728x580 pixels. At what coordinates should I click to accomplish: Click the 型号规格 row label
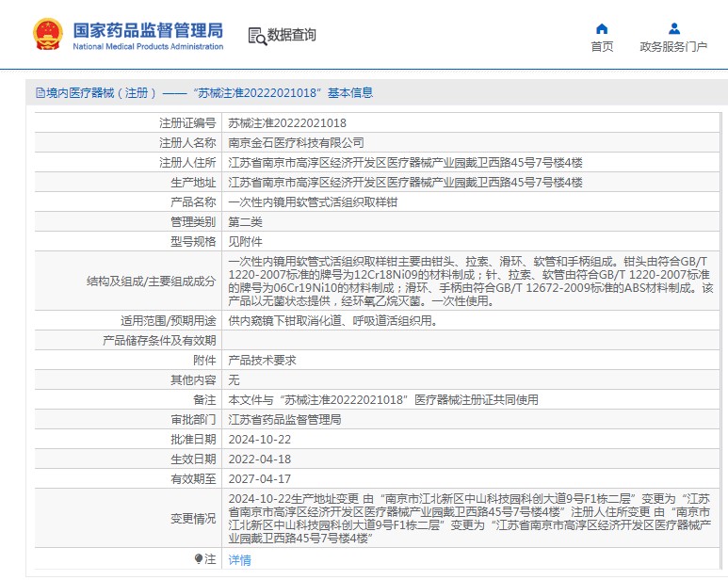[193, 242]
